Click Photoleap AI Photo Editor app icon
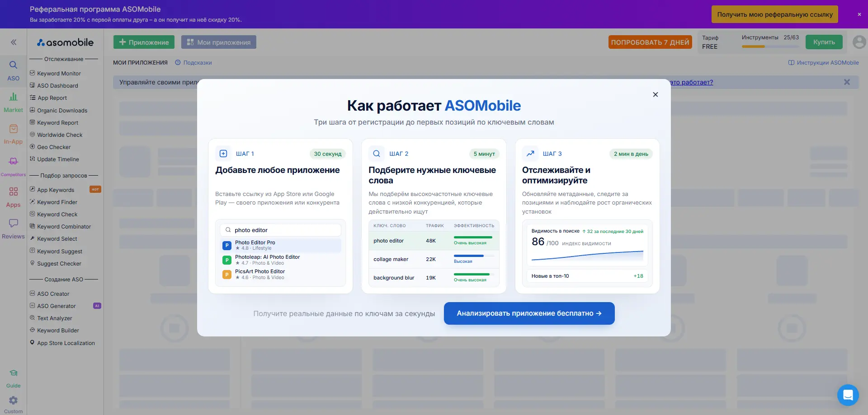 point(227,260)
